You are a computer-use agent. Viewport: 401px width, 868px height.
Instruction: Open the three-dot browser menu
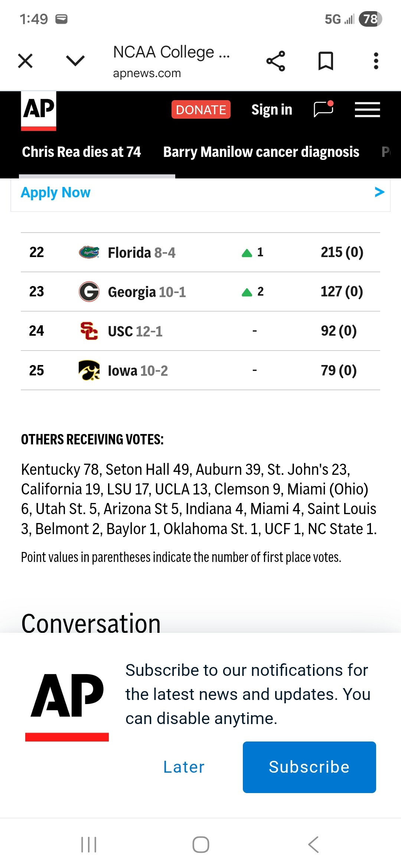(376, 61)
